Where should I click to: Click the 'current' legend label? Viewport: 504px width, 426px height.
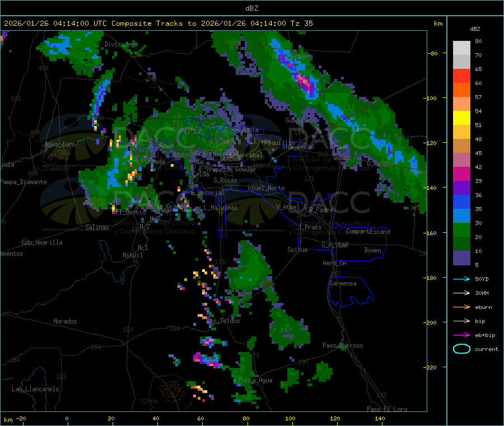click(487, 349)
